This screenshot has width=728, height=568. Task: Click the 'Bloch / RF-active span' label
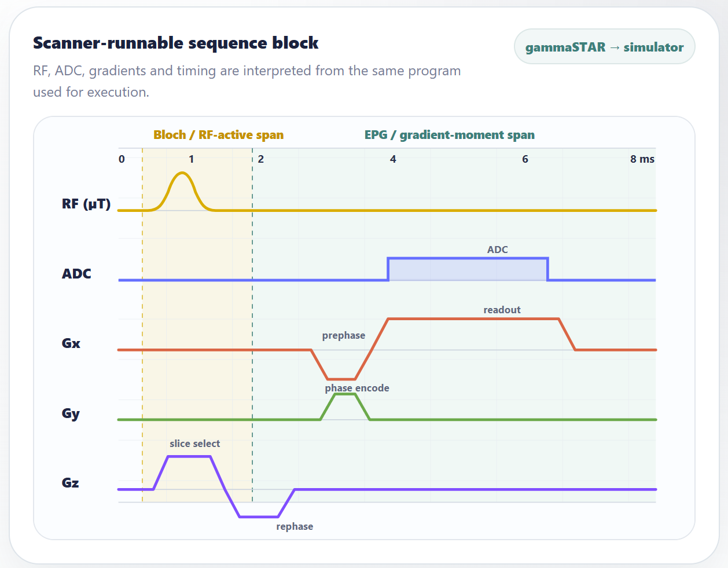click(218, 135)
